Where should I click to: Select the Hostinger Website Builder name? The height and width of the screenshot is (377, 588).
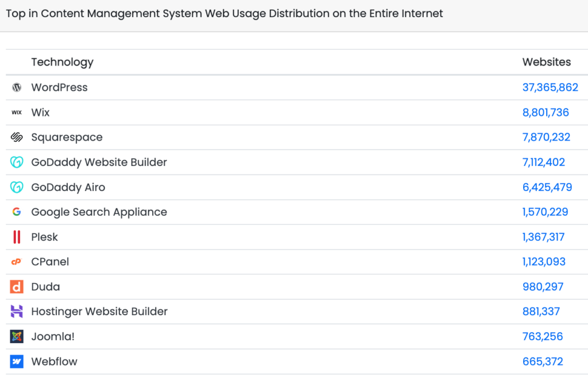[99, 312]
